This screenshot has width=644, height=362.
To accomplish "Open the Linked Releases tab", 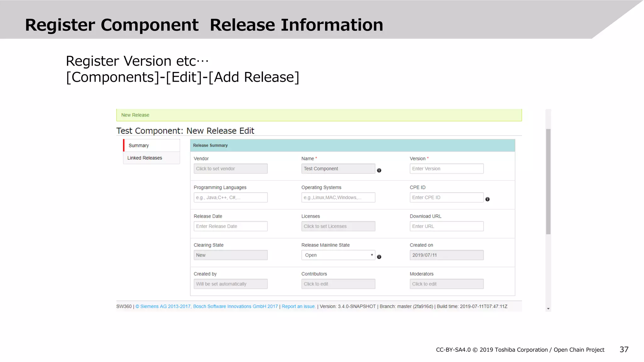I will [x=152, y=158].
